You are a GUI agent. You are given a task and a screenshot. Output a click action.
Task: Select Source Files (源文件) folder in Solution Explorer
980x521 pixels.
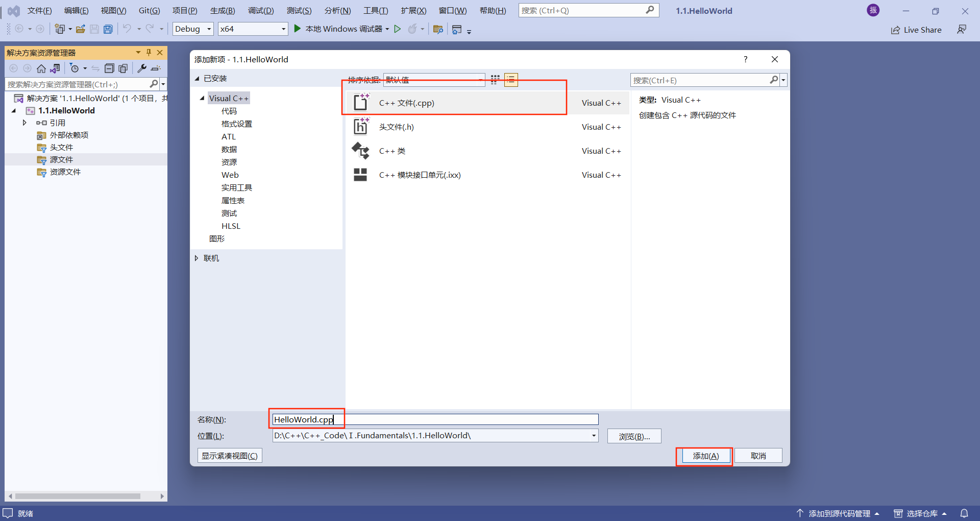61,159
